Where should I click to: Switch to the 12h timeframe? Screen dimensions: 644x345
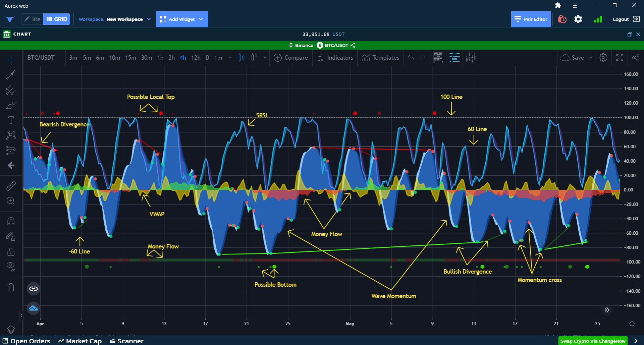tap(196, 58)
